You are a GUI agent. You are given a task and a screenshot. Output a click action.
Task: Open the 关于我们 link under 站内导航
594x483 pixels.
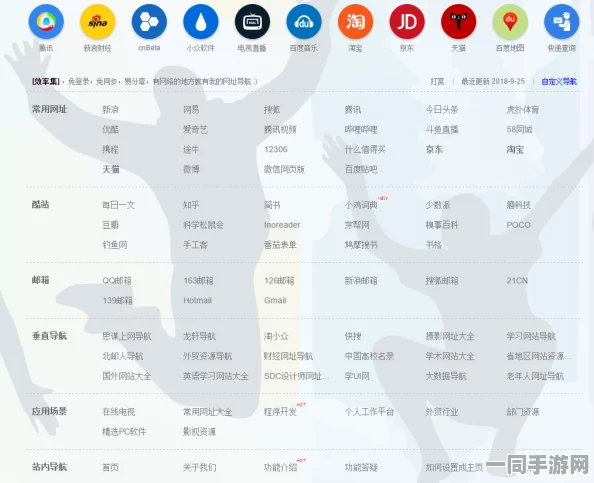(x=199, y=467)
